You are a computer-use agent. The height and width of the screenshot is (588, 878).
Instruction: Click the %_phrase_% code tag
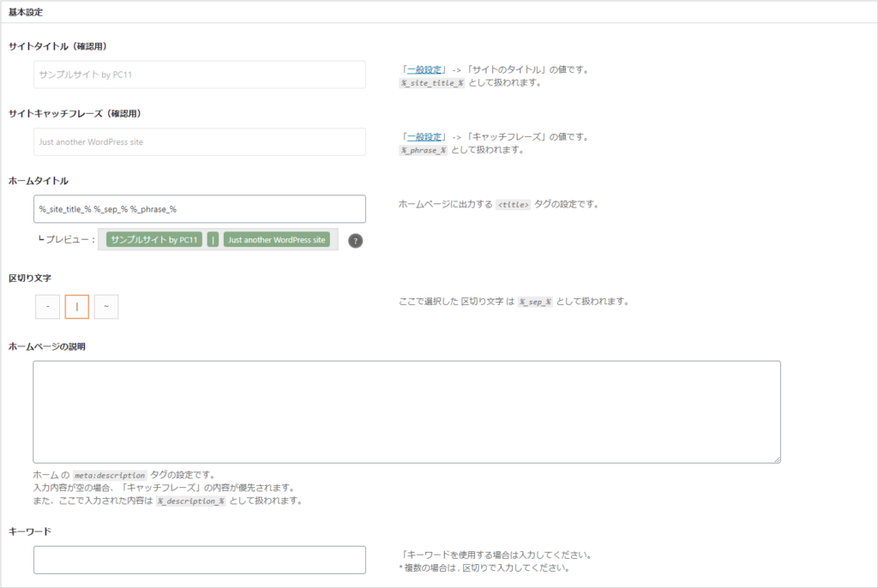[x=424, y=150]
